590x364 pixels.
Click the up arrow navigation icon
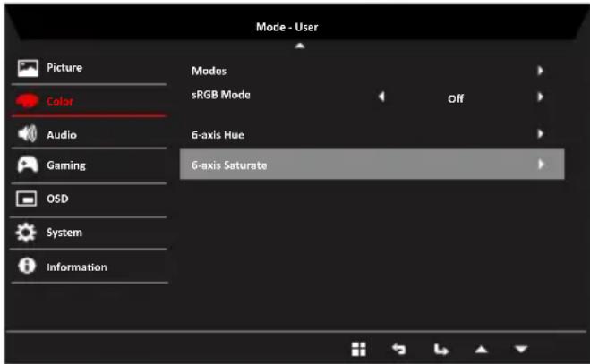pyautogui.click(x=482, y=350)
